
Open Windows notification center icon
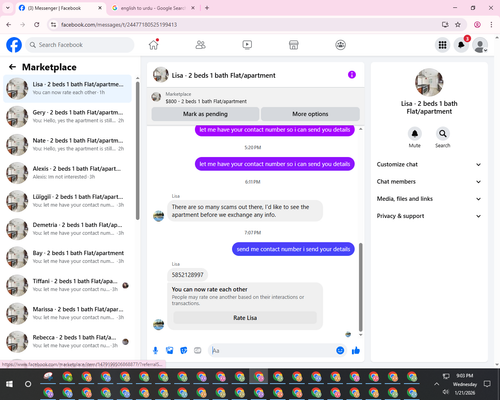(x=487, y=384)
